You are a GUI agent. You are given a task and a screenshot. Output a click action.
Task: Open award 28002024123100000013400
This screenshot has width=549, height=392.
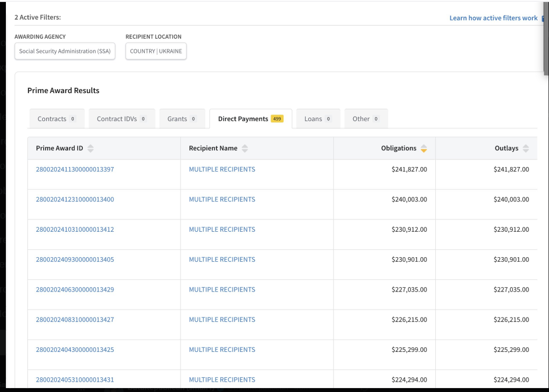coord(75,199)
